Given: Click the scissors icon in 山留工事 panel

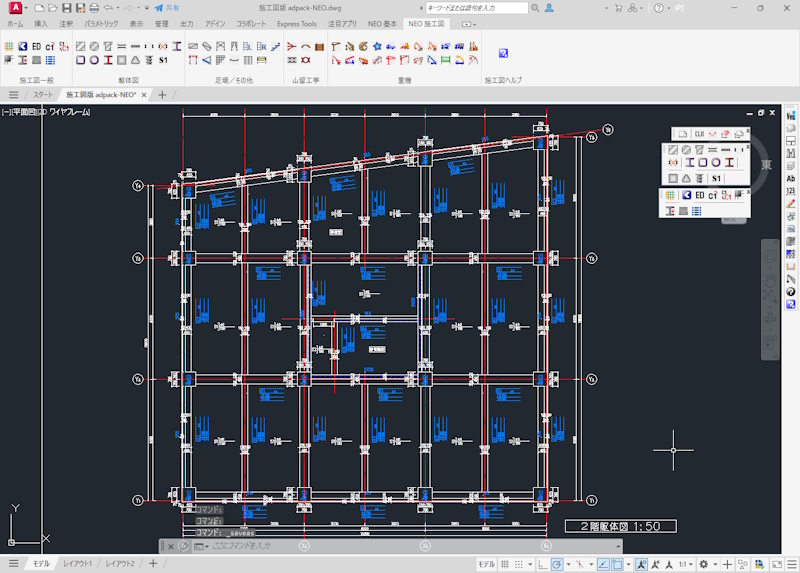Looking at the screenshot, I should (x=291, y=46).
